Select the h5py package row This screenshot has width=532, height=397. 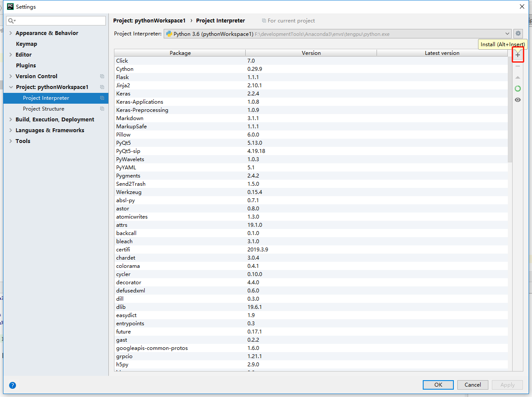point(311,365)
